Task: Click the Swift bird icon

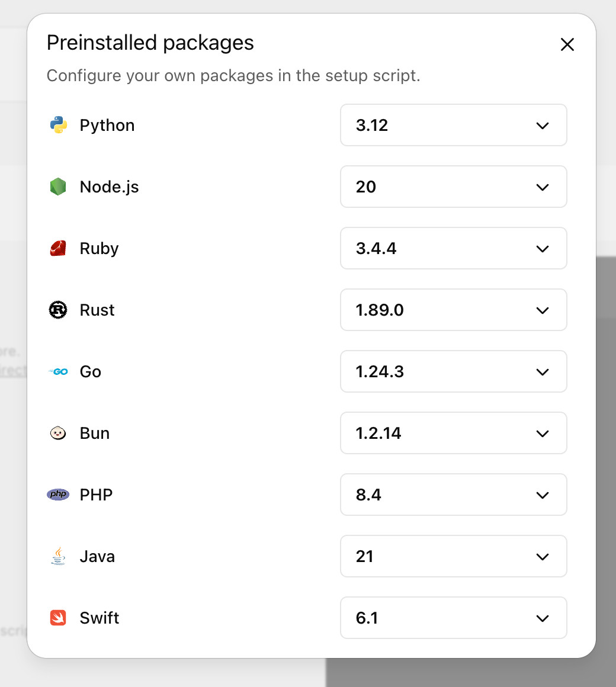Action: [58, 618]
